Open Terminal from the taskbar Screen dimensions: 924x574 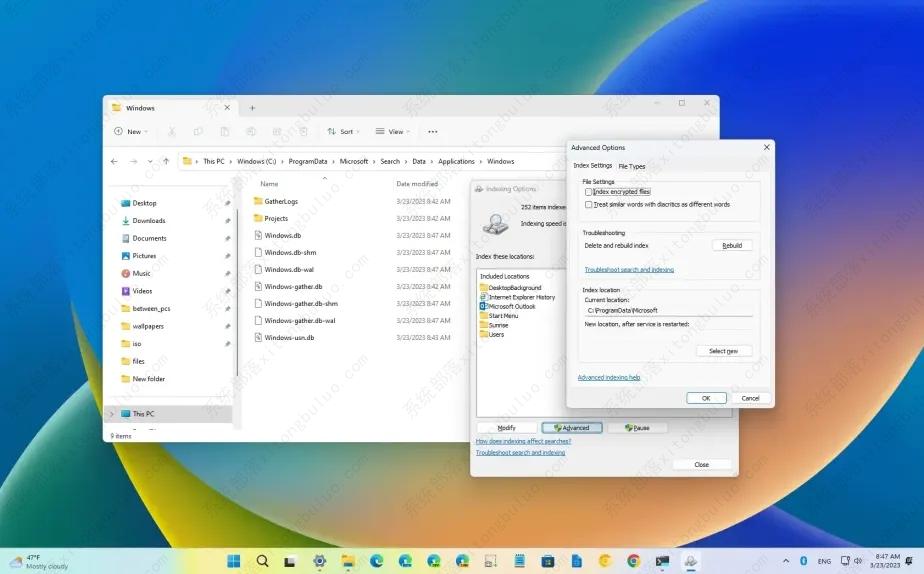[662, 561]
